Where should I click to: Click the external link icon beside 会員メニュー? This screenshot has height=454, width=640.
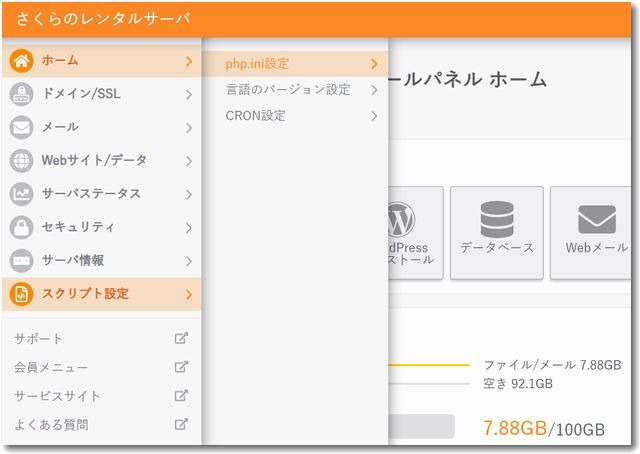181,367
